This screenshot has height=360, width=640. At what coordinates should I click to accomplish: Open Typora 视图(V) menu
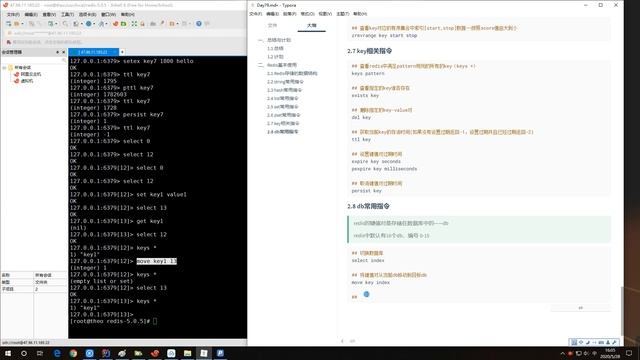pyautogui.click(x=325, y=14)
